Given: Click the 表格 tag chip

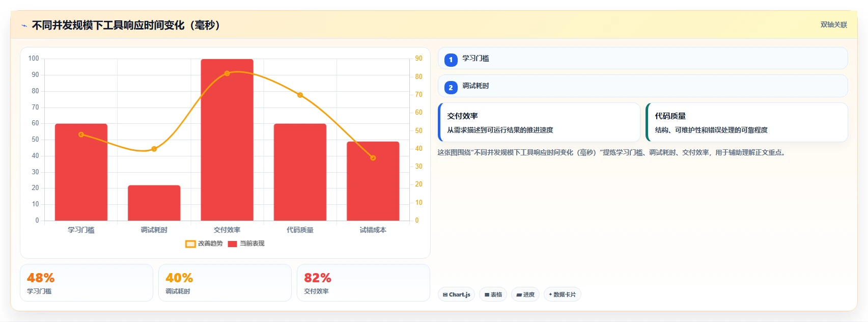Looking at the screenshot, I should [x=493, y=294].
